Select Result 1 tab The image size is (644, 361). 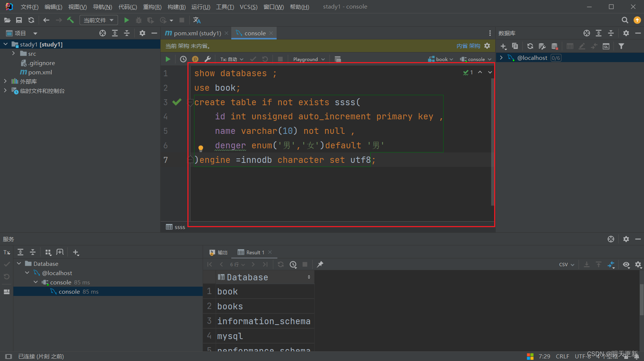click(x=251, y=252)
